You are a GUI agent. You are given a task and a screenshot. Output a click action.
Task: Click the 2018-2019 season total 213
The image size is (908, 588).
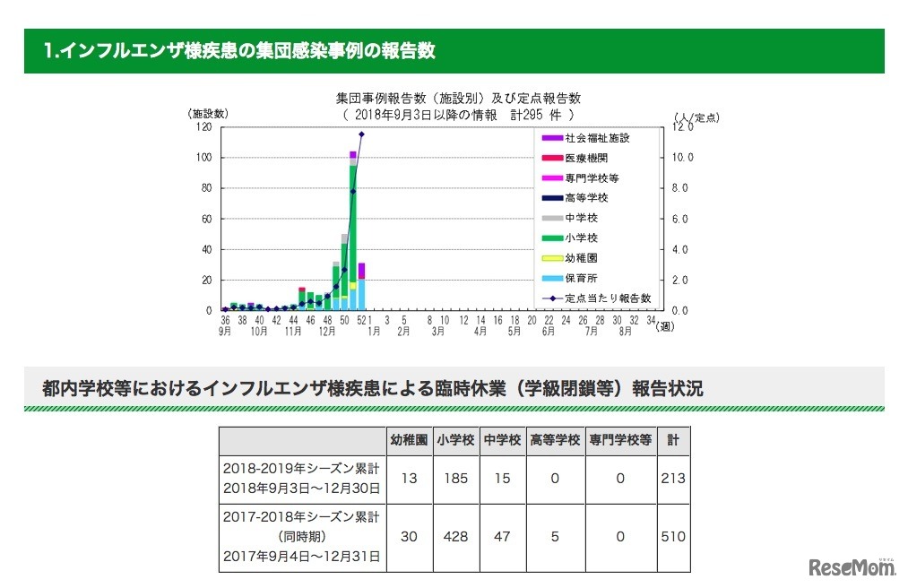click(673, 478)
